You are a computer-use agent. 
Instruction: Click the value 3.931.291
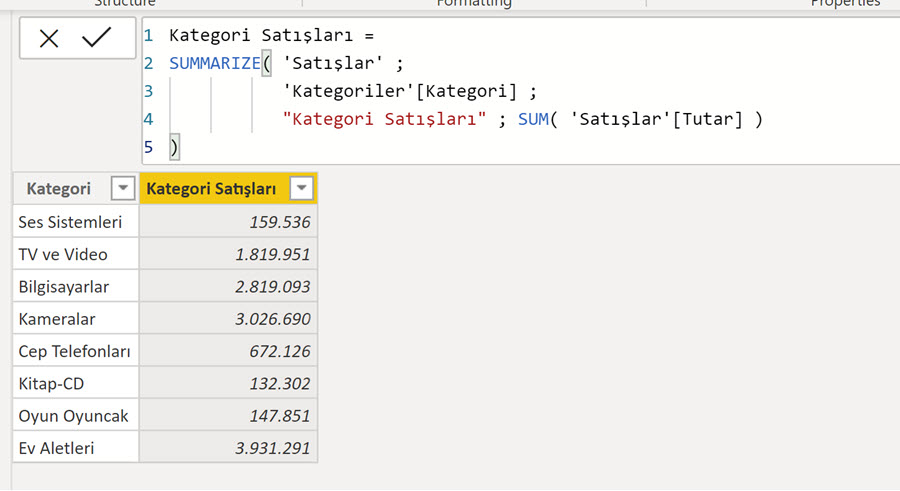(272, 448)
